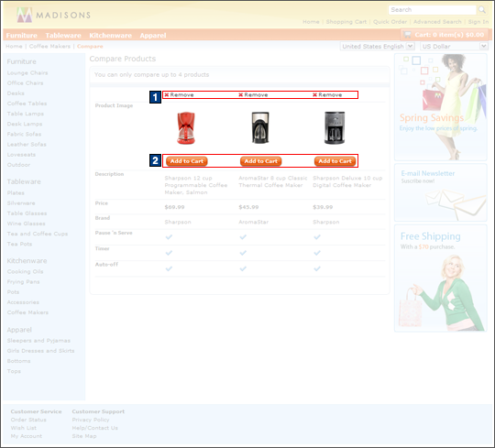Open Desk Lamps category
495x448 pixels.
pos(25,124)
